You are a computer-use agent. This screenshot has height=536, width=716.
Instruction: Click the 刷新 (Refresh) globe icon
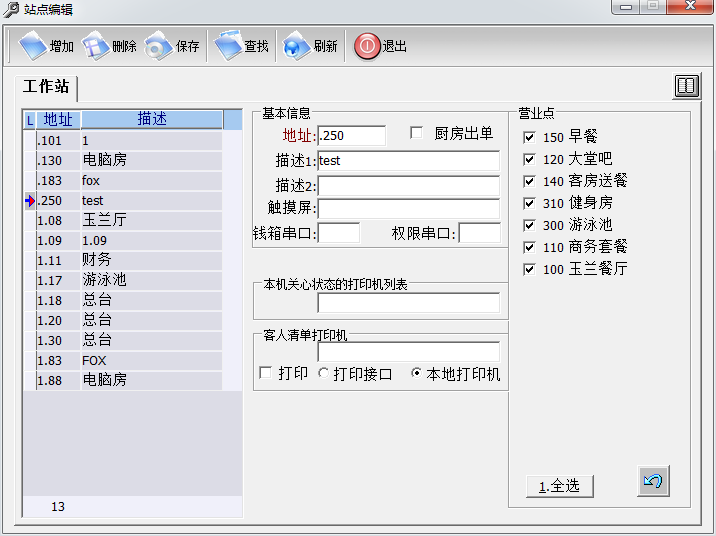297,46
